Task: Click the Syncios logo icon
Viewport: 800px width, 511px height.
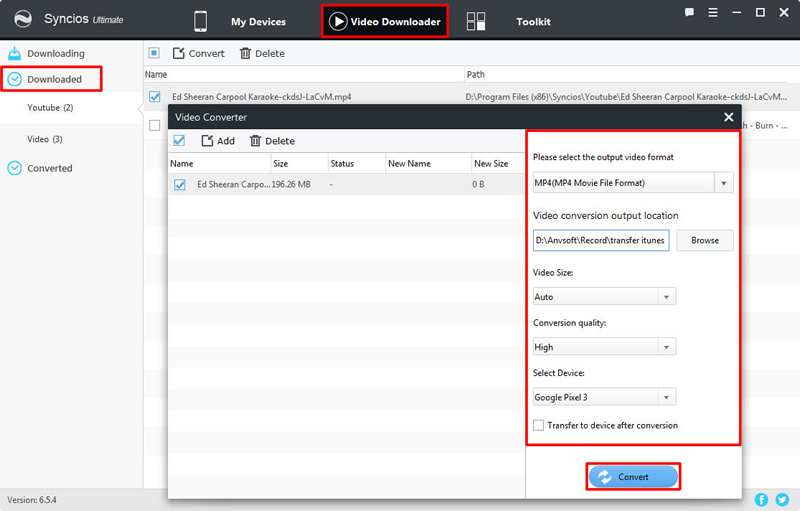Action: pyautogui.click(x=23, y=19)
